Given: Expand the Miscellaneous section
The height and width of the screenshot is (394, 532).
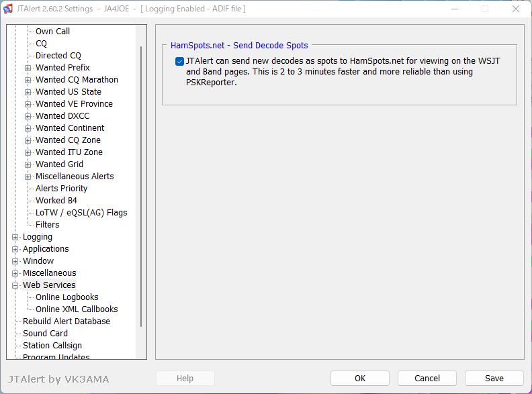Looking at the screenshot, I should pyautogui.click(x=15, y=274).
